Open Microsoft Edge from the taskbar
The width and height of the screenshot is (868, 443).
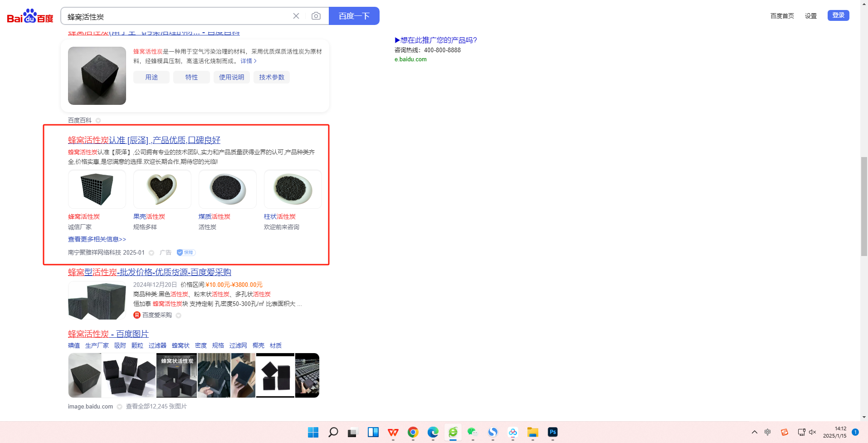pyautogui.click(x=433, y=432)
